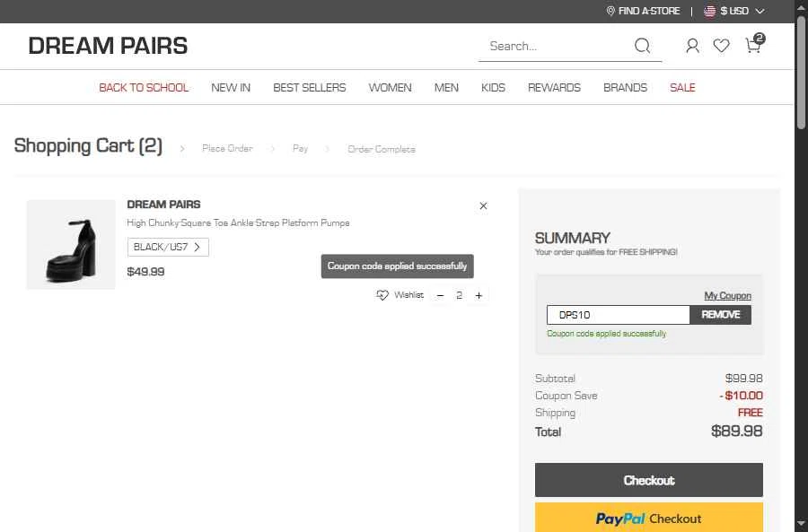
Task: Move the item to Wishlist
Action: 400,295
